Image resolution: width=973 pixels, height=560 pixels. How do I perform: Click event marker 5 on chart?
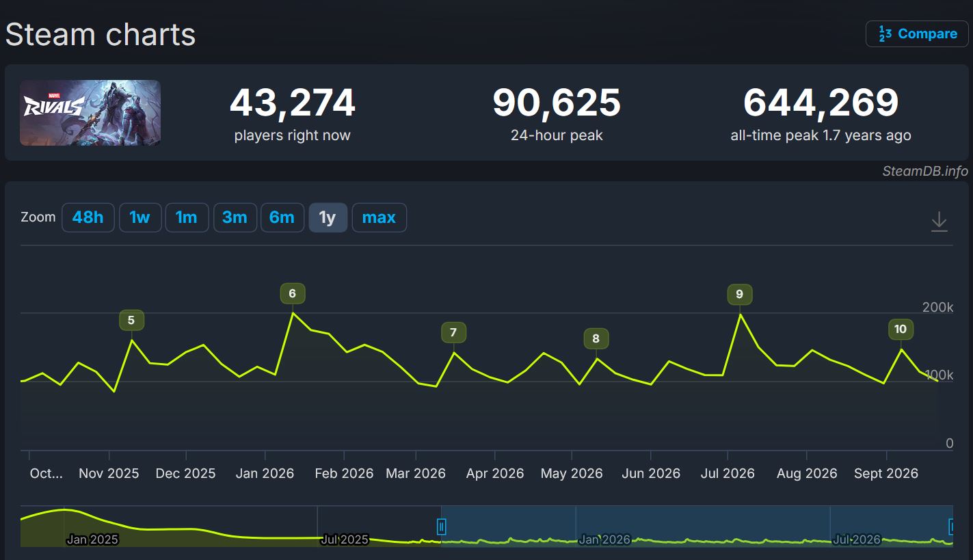point(131,319)
